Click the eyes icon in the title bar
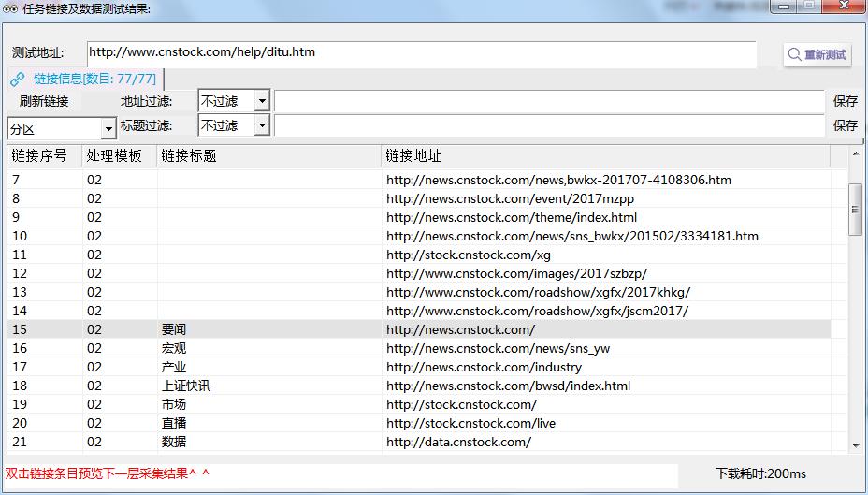Image resolution: width=868 pixels, height=495 pixels. (10, 8)
